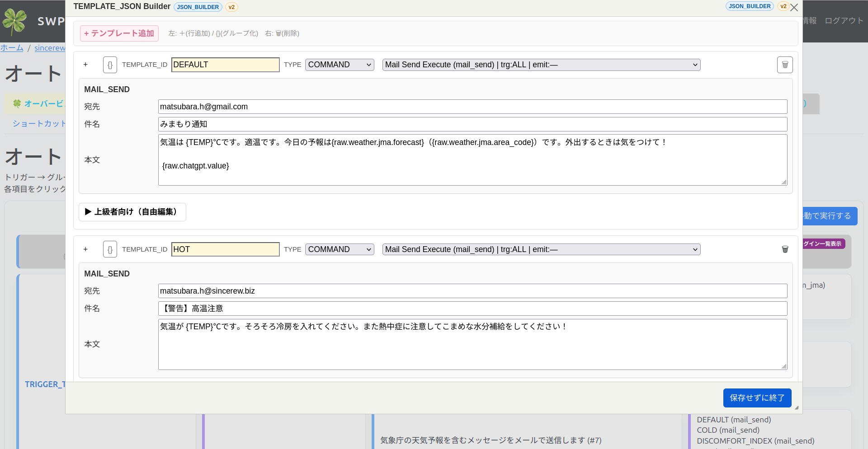Click the purple ログイン一覧表示 button
Screen dimensions: 868x449
click(824, 243)
